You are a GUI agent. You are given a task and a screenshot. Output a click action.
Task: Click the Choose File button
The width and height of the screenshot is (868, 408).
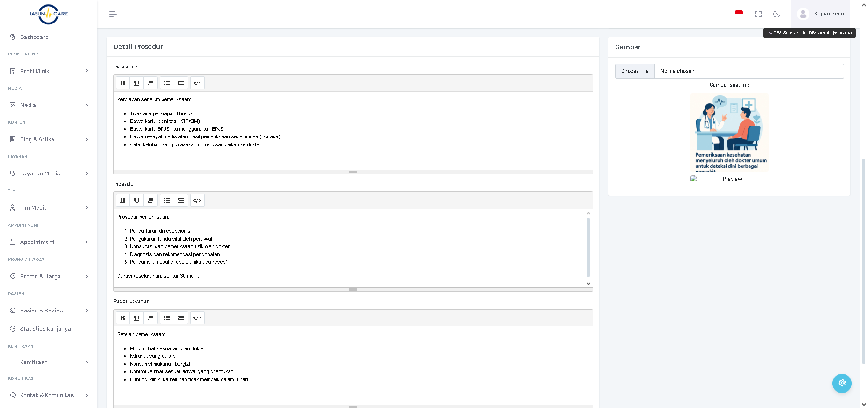pyautogui.click(x=635, y=71)
